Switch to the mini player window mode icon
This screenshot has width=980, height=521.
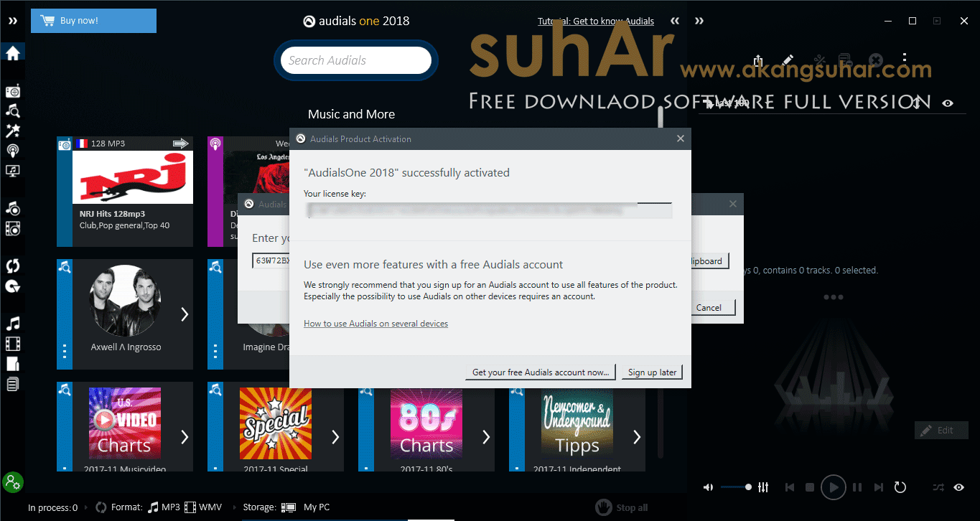coord(937,21)
